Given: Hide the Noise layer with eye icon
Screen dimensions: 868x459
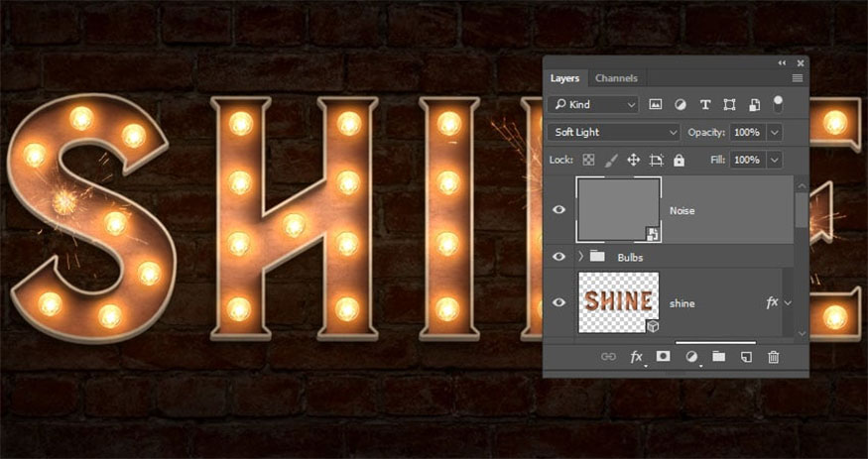Looking at the screenshot, I should pyautogui.click(x=558, y=210).
